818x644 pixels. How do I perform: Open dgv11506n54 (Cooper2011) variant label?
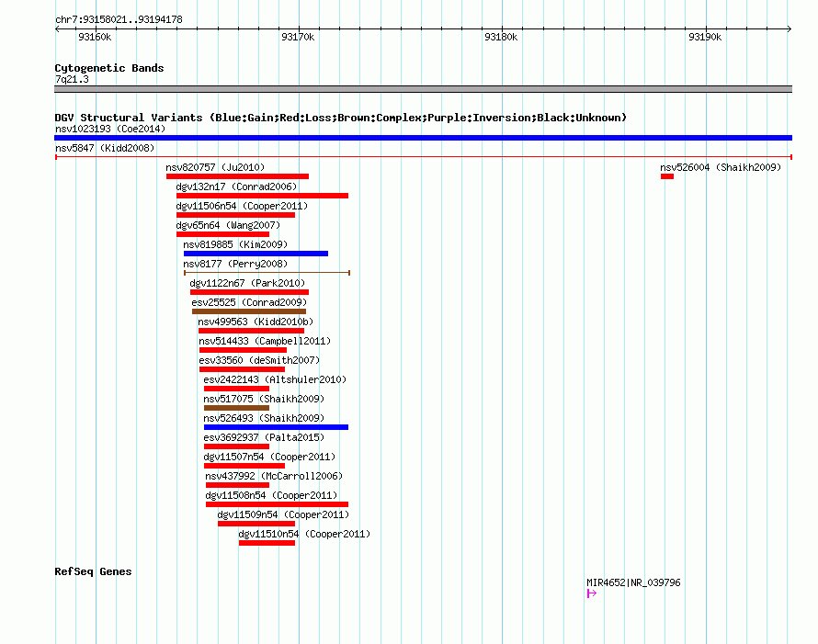pos(242,206)
